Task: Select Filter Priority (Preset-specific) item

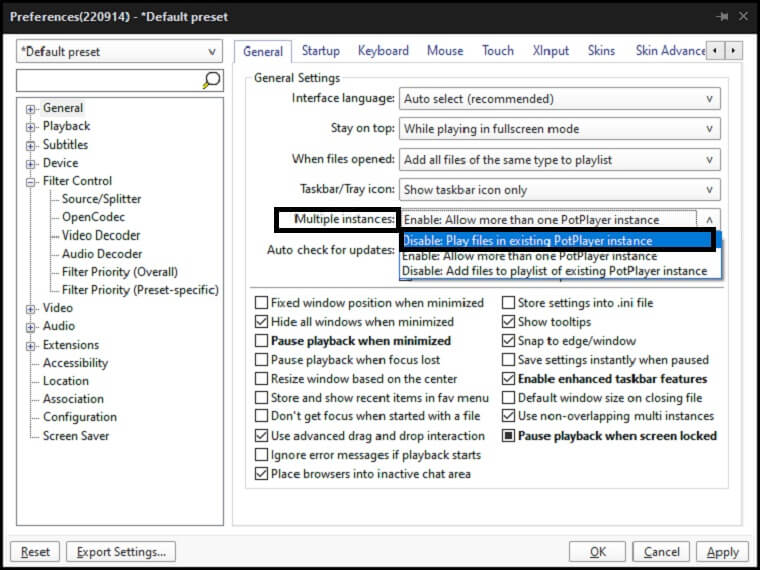Action: click(140, 290)
